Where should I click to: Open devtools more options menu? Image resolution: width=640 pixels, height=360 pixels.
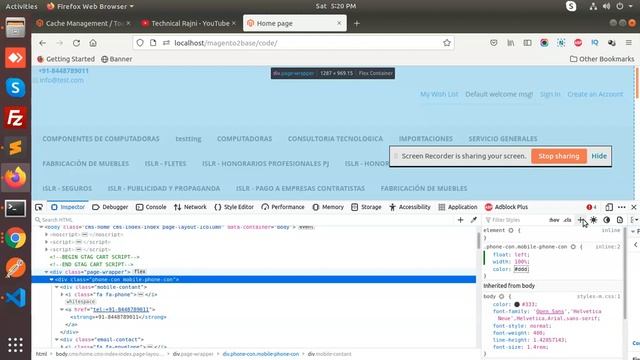(x=622, y=207)
